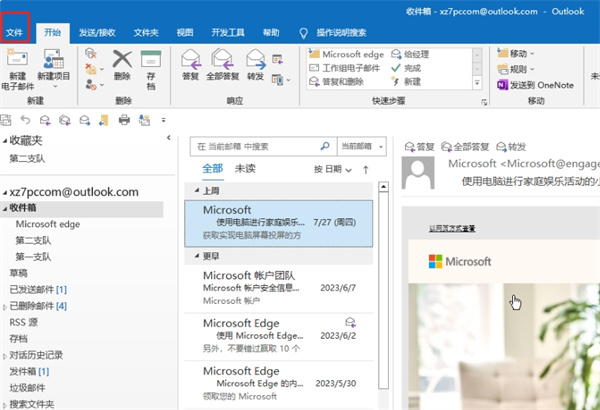Image resolution: width=600 pixels, height=410 pixels.
Task: Select the 给经理 quick step
Action: [410, 54]
